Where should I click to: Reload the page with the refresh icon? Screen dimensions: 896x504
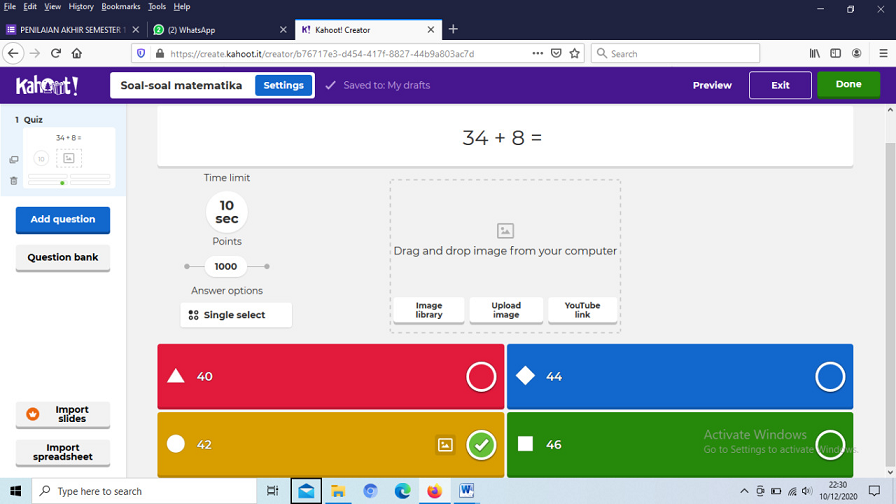56,53
